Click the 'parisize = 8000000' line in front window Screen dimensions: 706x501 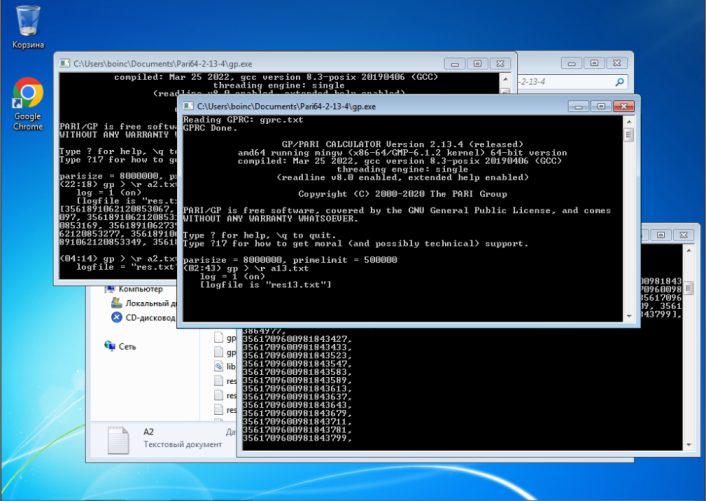tap(290, 260)
